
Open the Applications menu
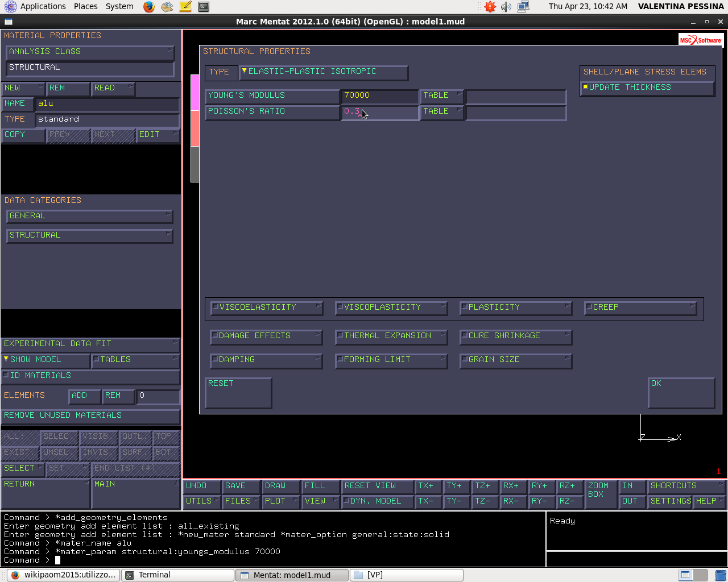pyautogui.click(x=35, y=6)
